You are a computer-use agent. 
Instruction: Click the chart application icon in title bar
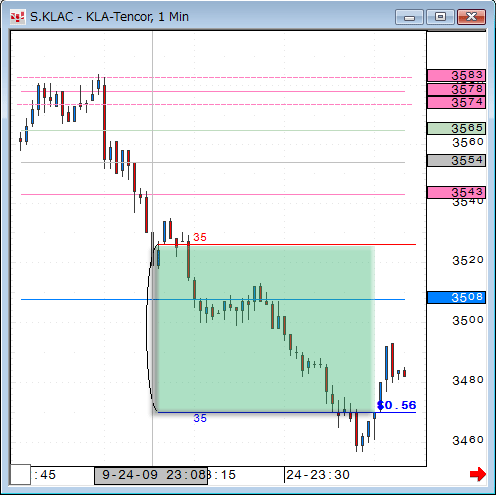point(17,17)
